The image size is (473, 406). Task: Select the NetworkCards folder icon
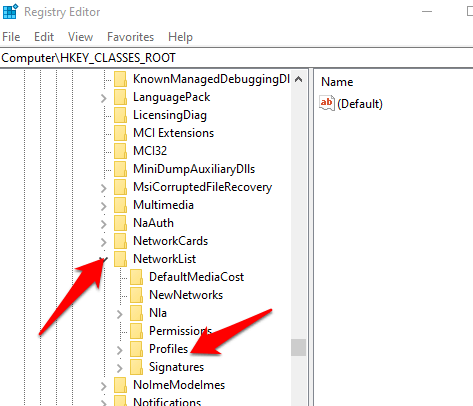click(x=120, y=241)
